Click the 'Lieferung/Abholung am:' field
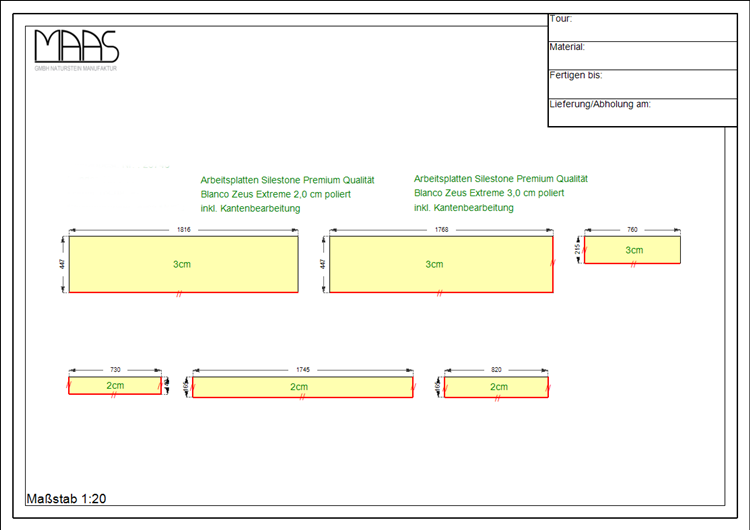Screen dimensions: 750x530 pos(642,113)
